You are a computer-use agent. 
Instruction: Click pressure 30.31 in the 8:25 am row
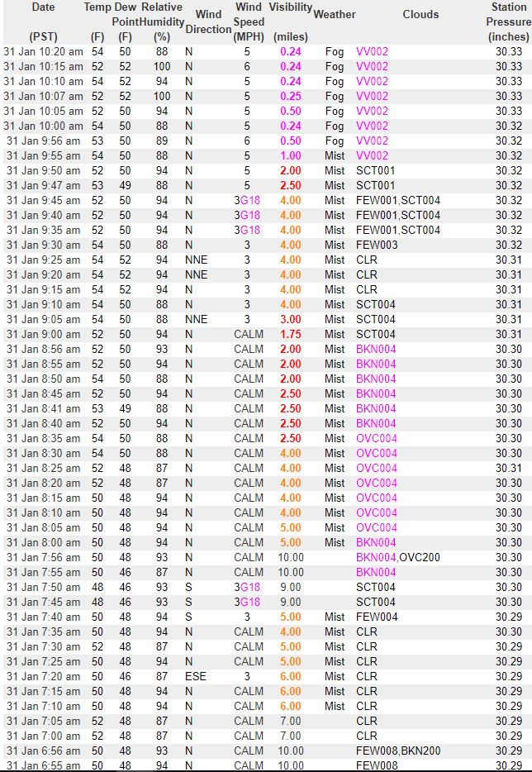point(509,468)
